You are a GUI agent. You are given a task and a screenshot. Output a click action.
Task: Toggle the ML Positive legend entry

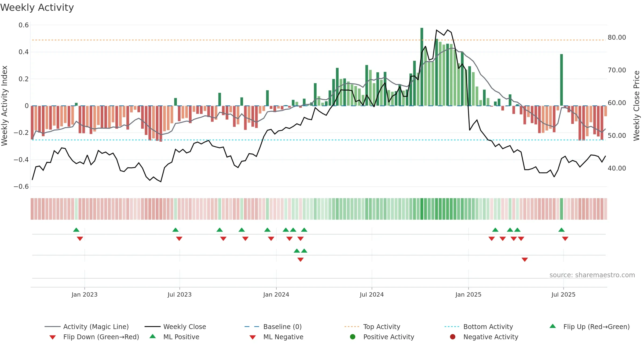pyautogui.click(x=174, y=337)
